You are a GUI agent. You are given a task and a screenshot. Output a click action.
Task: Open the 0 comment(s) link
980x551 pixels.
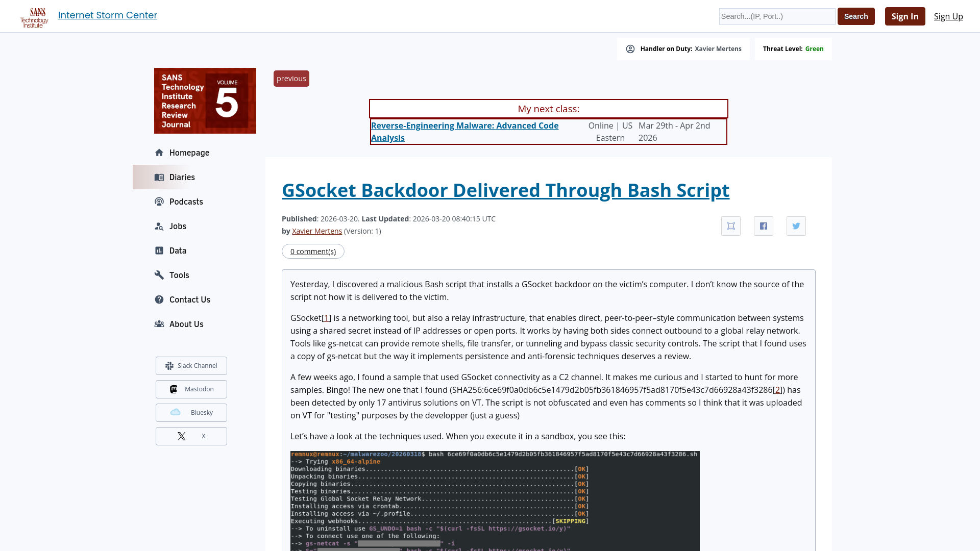[313, 251]
